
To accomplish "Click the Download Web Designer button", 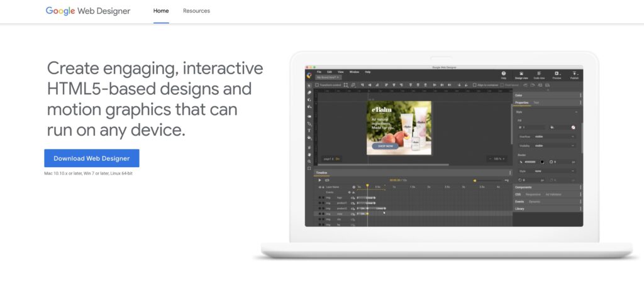I will click(x=92, y=158).
